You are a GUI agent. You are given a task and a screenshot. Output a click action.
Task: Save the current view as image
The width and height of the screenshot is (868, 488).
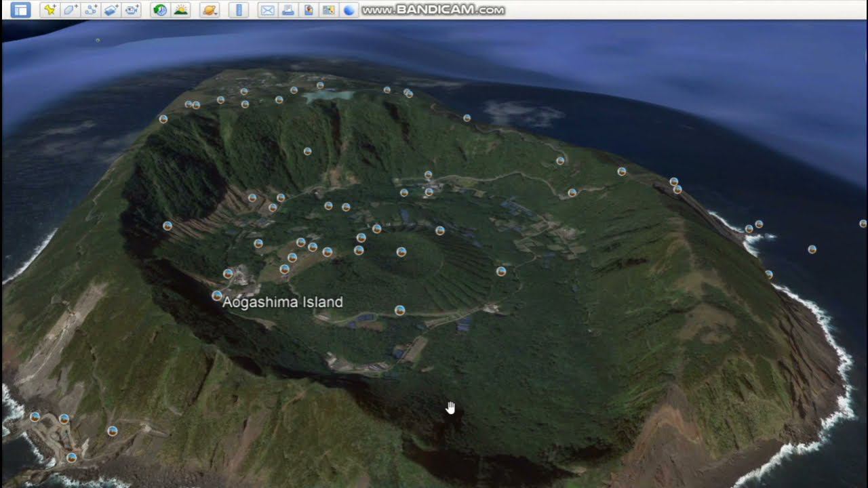309,10
